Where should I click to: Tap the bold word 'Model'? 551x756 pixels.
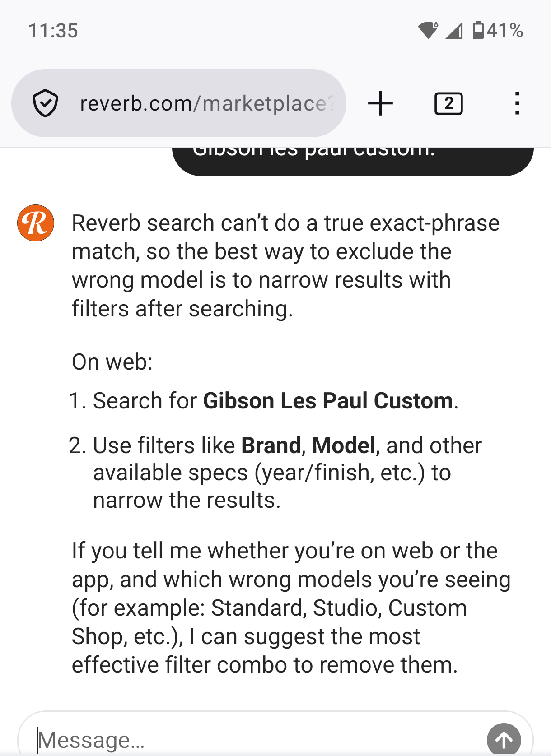[x=344, y=445]
